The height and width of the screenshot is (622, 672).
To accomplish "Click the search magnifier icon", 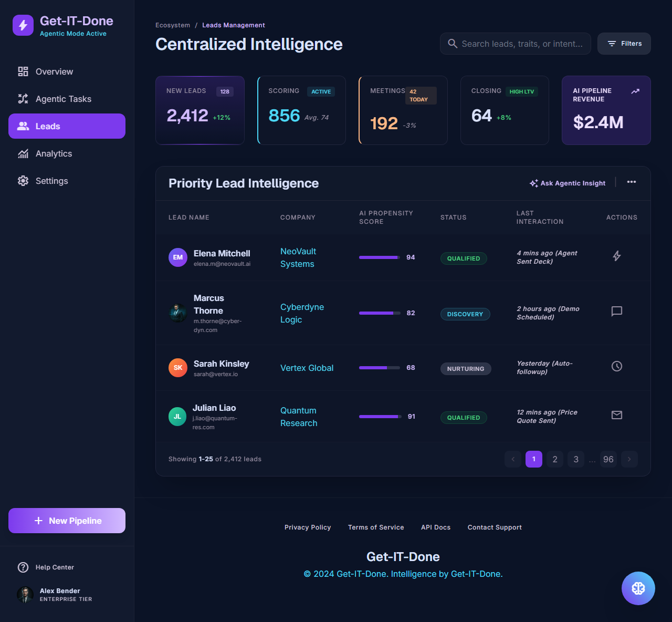I will point(453,44).
